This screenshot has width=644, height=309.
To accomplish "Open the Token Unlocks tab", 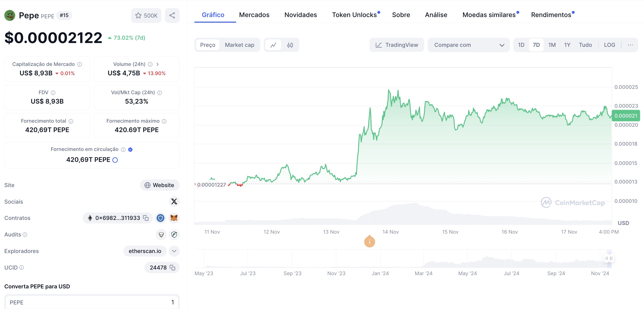I will [x=355, y=15].
